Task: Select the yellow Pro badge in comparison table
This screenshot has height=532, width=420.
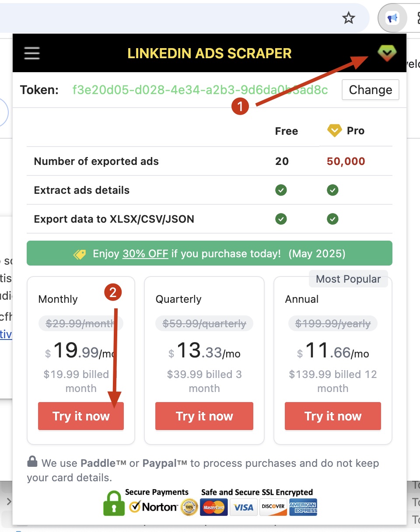Action: coord(334,130)
